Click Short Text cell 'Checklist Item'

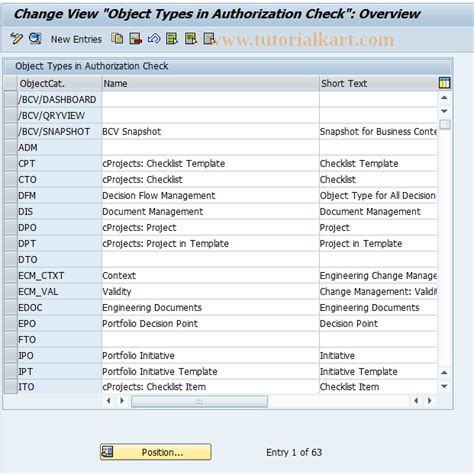378,387
